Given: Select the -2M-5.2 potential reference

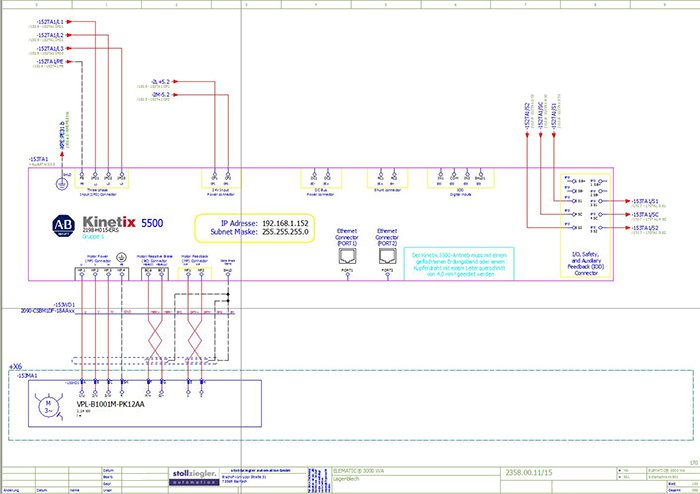Looking at the screenshot, I should (x=160, y=95).
